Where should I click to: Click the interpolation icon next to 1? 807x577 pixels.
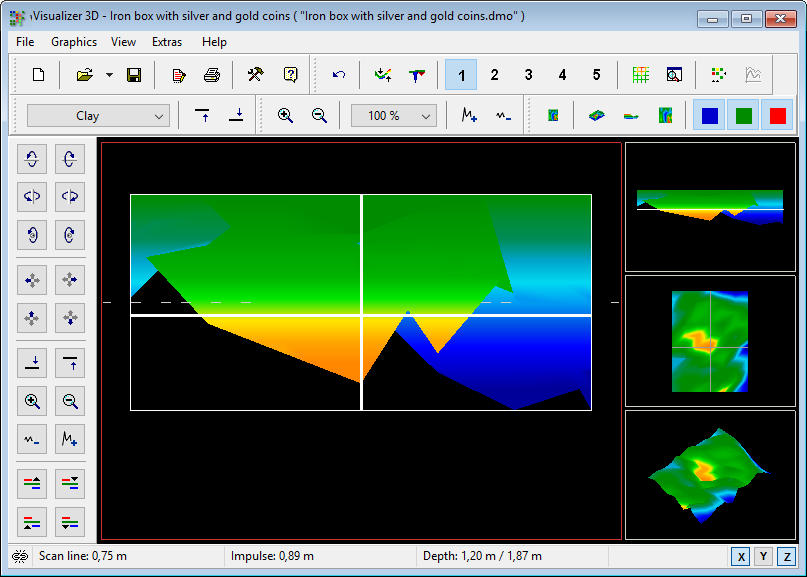417,75
